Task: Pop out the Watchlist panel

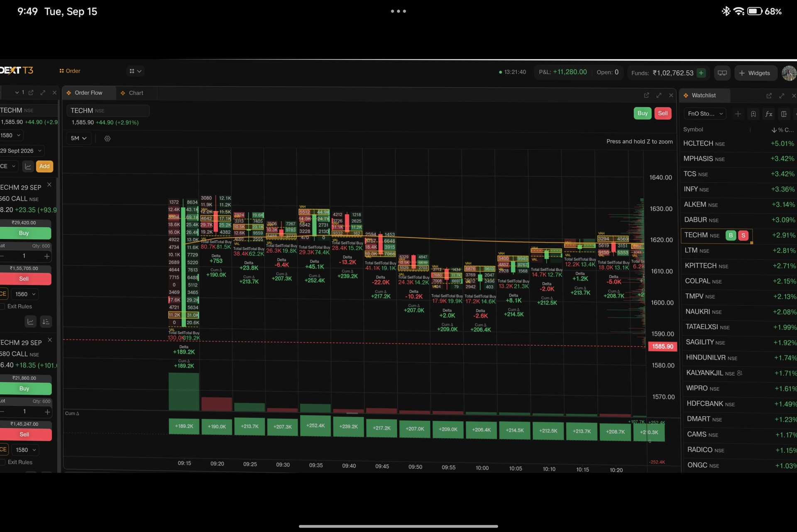Action: click(x=769, y=96)
